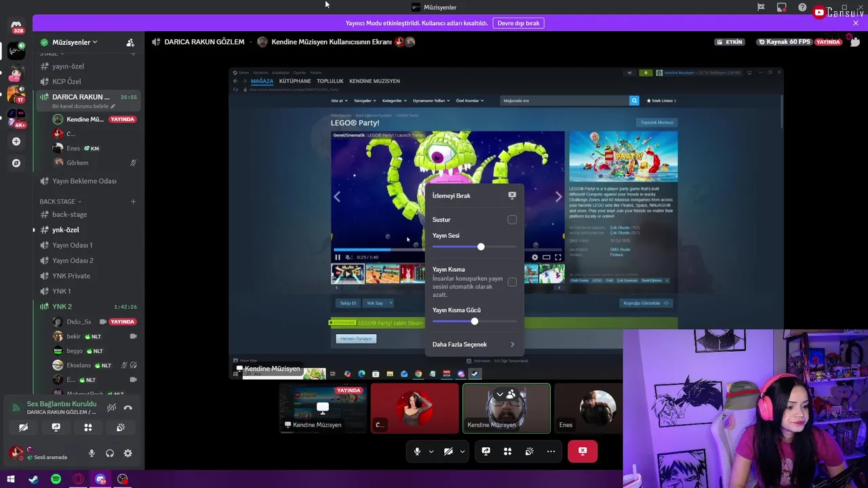Select Görkem in the voice channel list
Image resolution: width=868 pixels, height=488 pixels.
95,163
